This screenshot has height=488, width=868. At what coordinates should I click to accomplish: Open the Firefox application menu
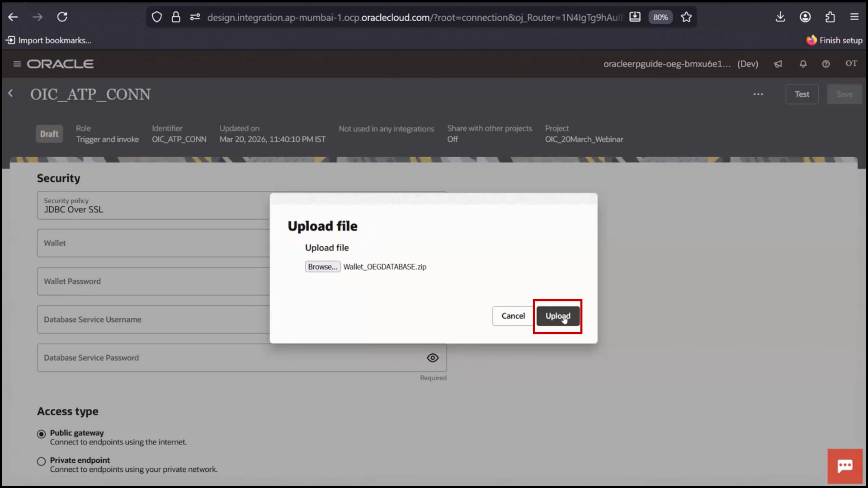854,17
